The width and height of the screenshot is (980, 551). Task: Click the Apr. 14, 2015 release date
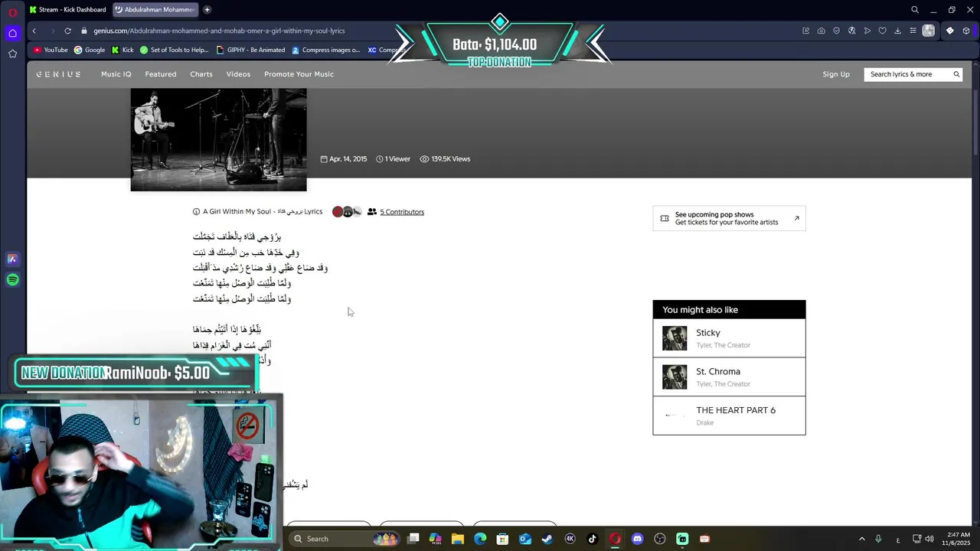348,159
